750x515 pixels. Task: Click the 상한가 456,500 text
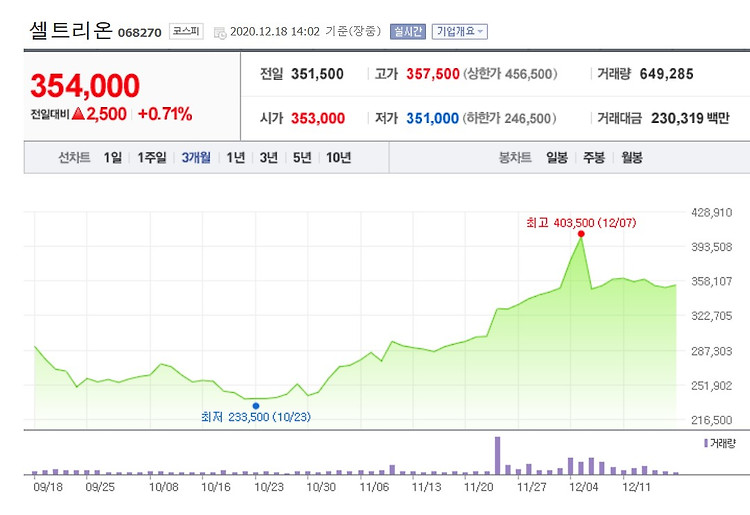coord(510,74)
